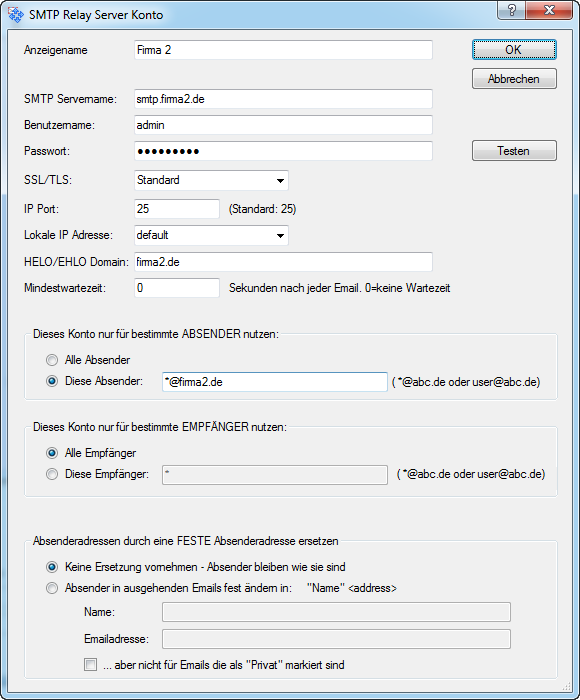Click the Benutzername text field
580x700 pixels.
coord(283,125)
